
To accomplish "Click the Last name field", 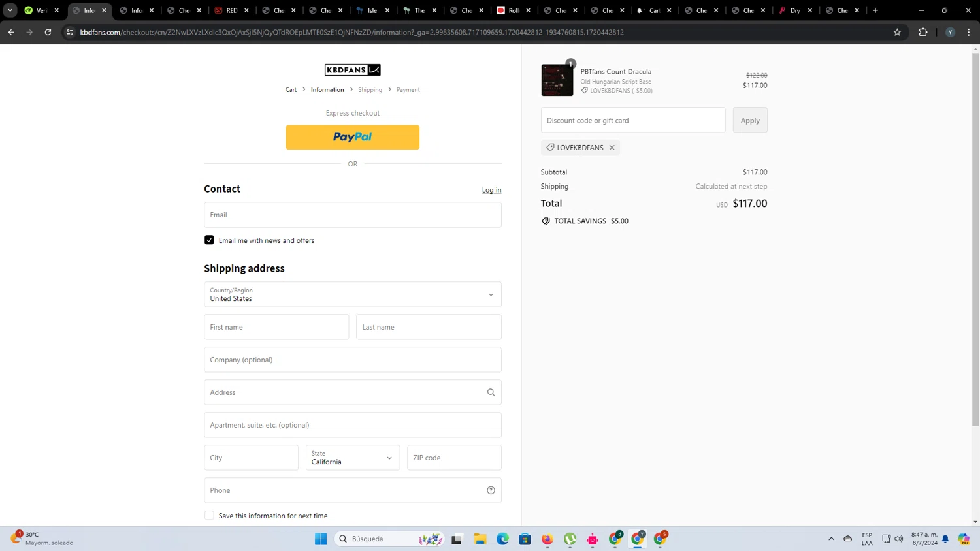I will tap(429, 327).
